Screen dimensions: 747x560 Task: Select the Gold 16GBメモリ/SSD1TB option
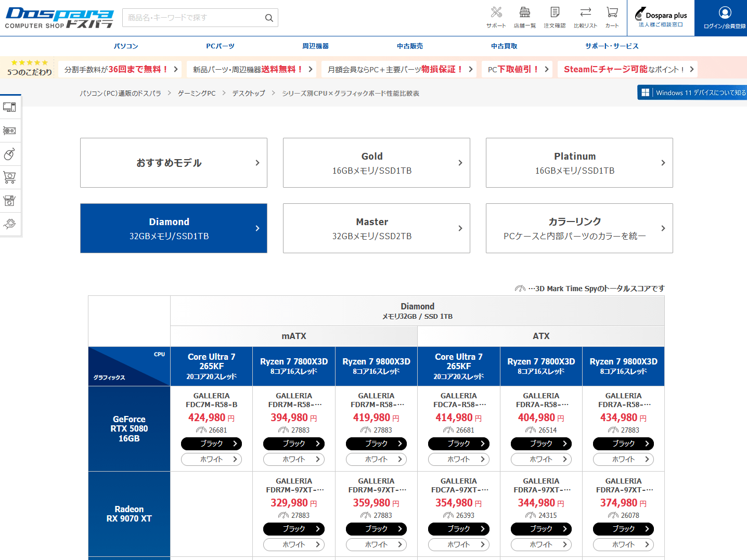376,163
